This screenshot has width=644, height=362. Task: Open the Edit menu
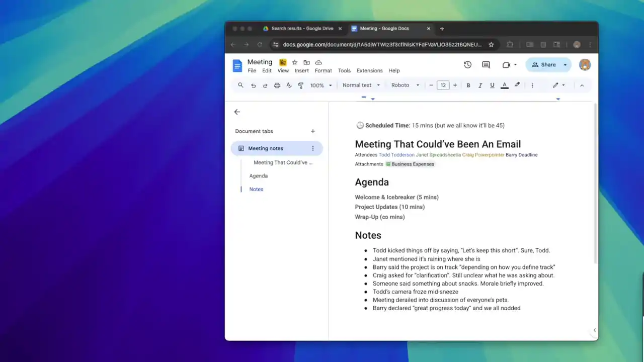pyautogui.click(x=267, y=71)
